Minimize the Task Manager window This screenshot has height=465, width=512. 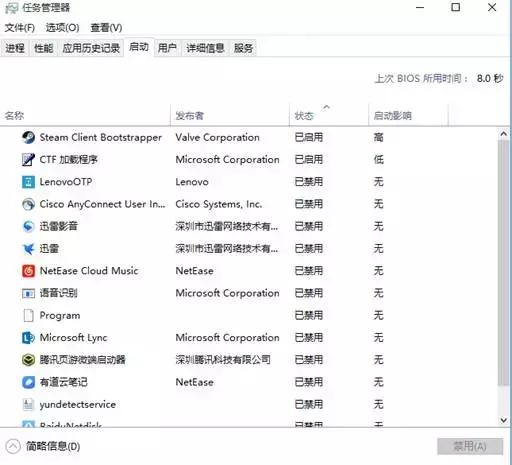tap(420, 7)
